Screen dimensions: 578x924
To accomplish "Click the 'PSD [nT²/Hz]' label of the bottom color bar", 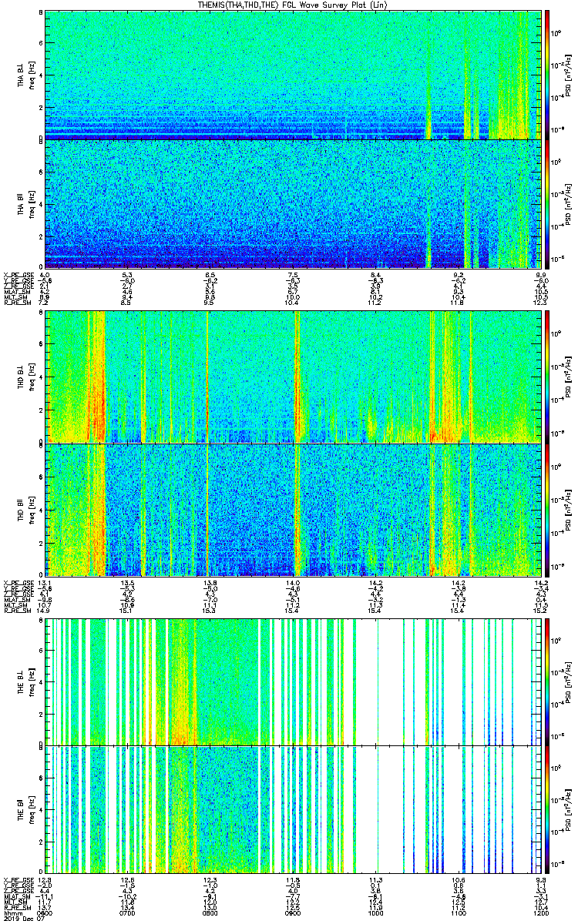I will (x=569, y=810).
